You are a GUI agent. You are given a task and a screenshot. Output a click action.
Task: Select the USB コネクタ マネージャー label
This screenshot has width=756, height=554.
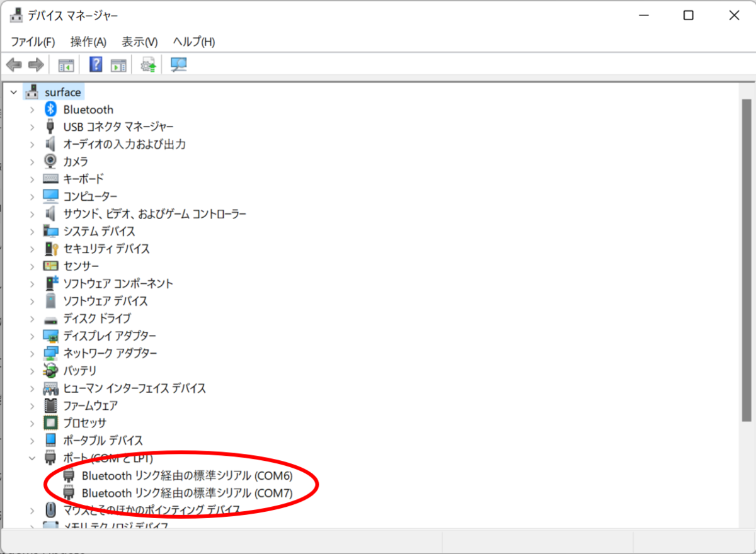118,127
